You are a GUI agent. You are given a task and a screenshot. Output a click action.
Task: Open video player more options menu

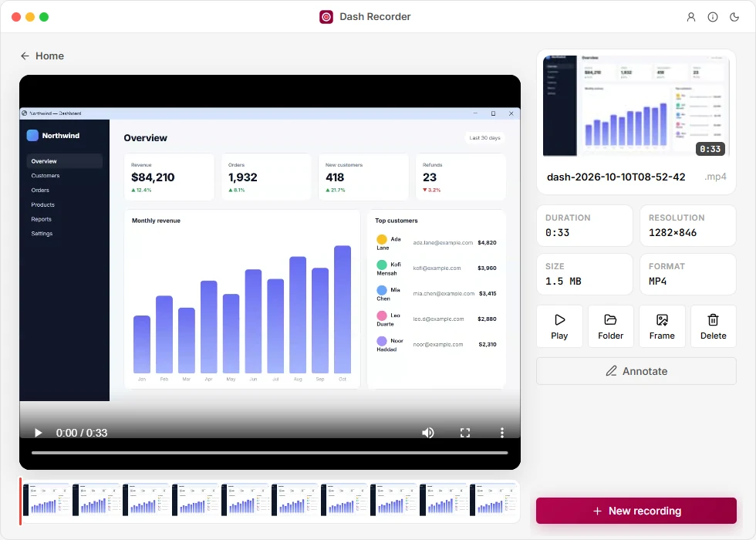tap(502, 433)
